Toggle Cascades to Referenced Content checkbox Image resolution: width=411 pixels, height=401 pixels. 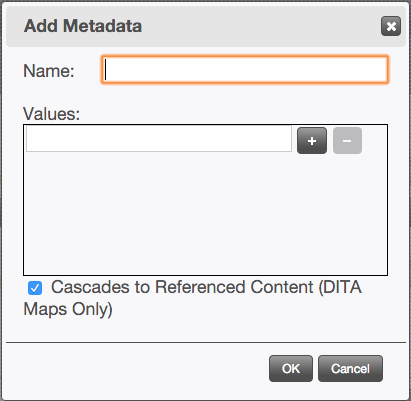pyautogui.click(x=35, y=288)
